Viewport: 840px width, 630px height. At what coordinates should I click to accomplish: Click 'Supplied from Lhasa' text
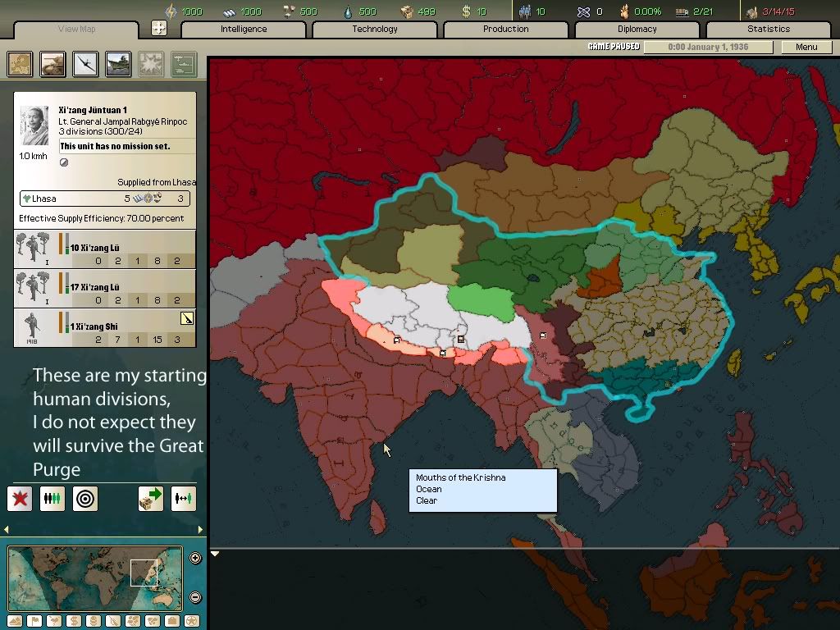[157, 182]
